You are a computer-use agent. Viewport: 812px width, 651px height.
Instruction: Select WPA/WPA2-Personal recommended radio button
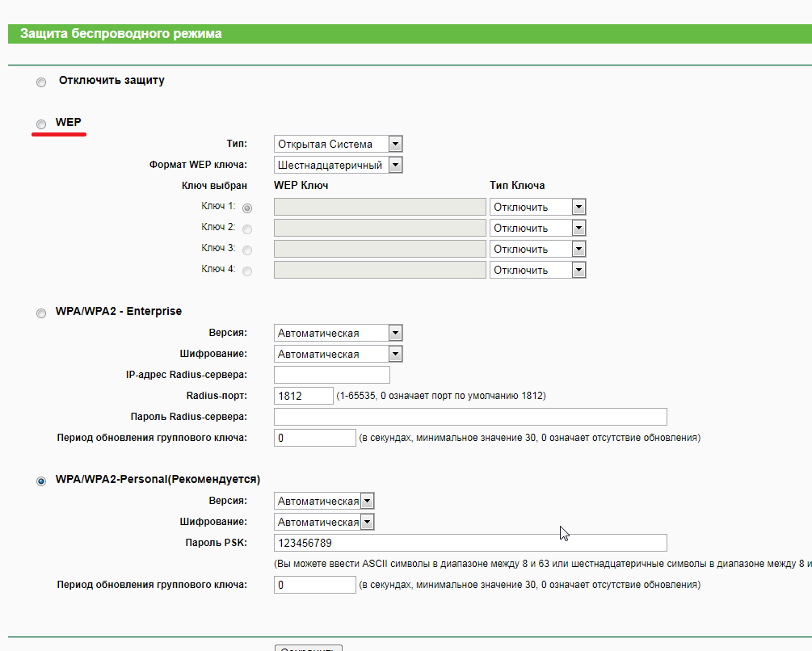coord(41,481)
